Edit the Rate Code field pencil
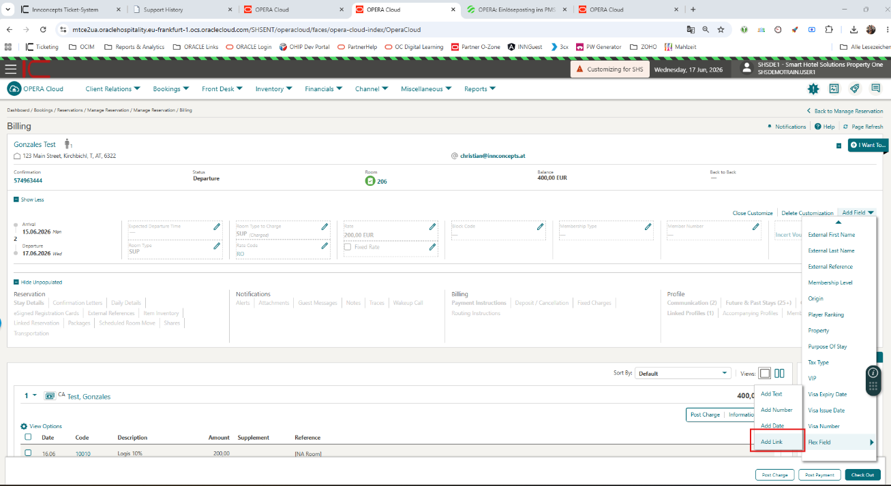 pos(324,246)
